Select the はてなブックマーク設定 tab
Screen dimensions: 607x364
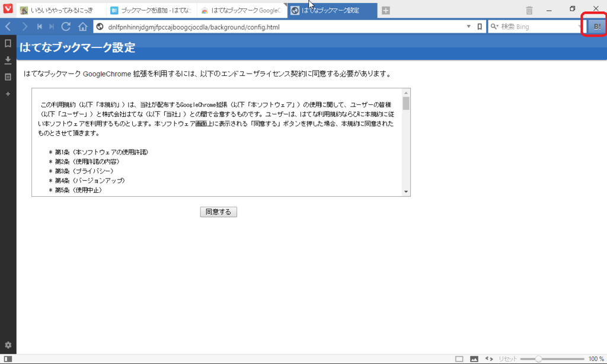332,11
